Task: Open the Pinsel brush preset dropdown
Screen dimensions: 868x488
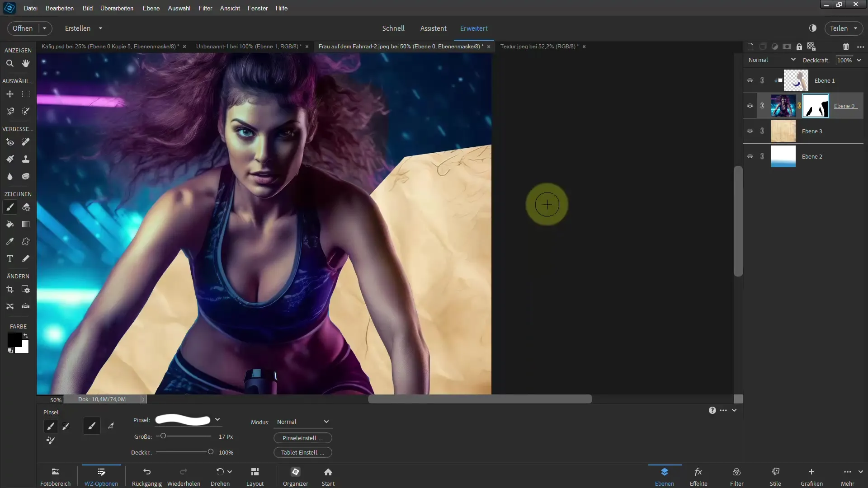Action: click(x=217, y=420)
